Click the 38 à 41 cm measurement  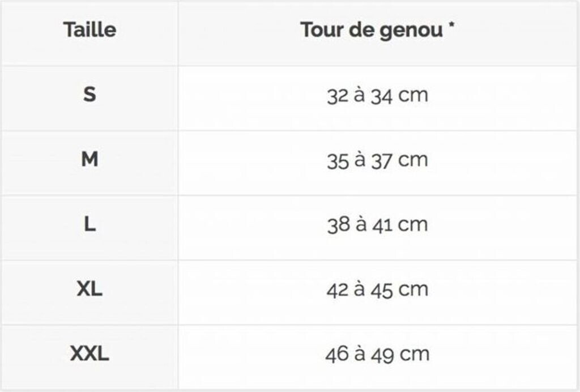pos(377,225)
